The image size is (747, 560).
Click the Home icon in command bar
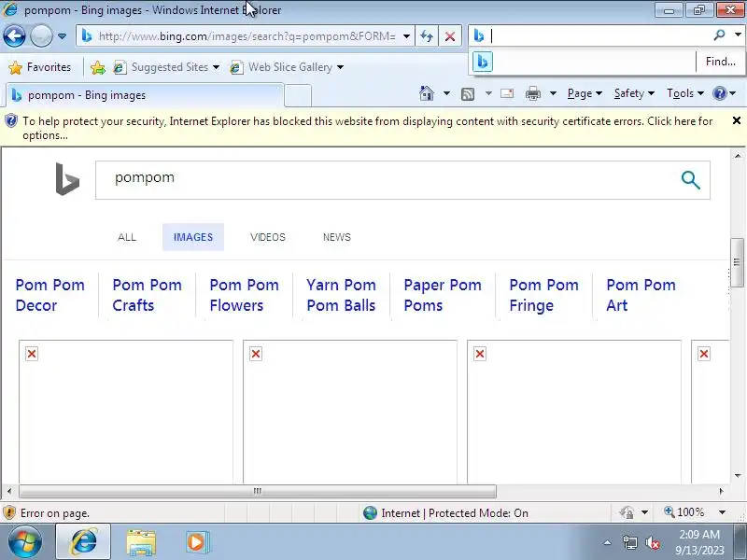tap(427, 93)
